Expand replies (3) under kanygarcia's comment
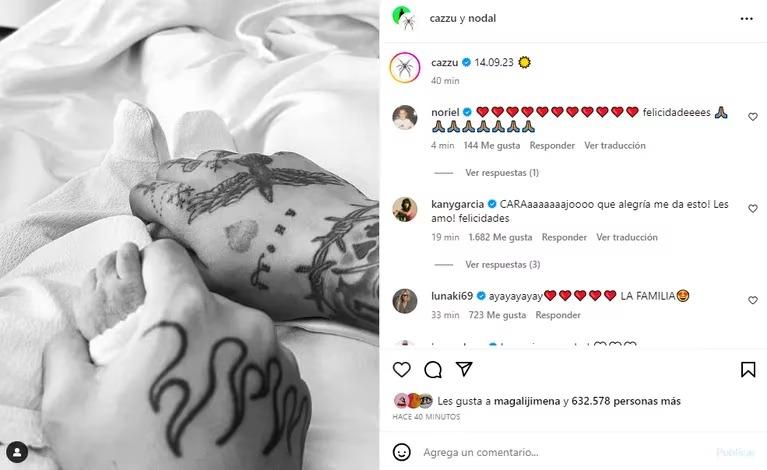The width and height of the screenshot is (767, 470). click(x=502, y=265)
